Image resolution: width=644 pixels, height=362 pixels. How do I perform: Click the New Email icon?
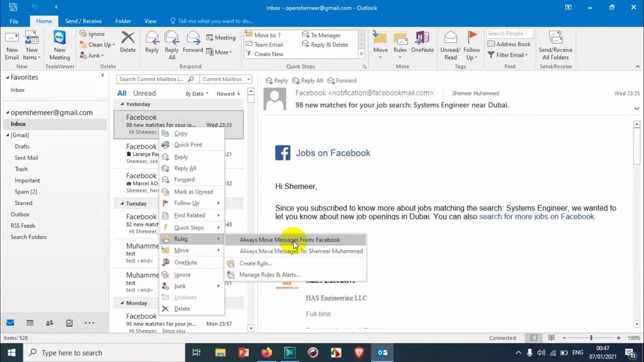click(x=12, y=45)
